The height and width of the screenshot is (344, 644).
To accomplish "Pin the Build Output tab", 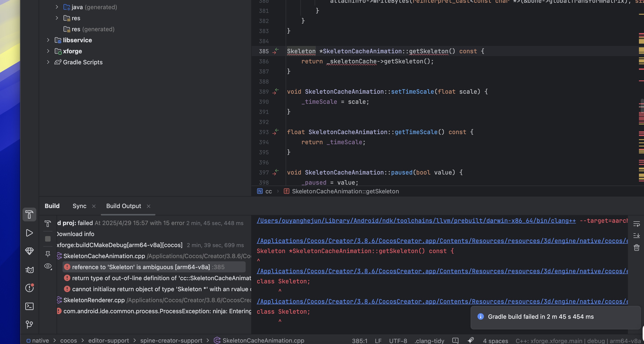I will click(x=48, y=254).
